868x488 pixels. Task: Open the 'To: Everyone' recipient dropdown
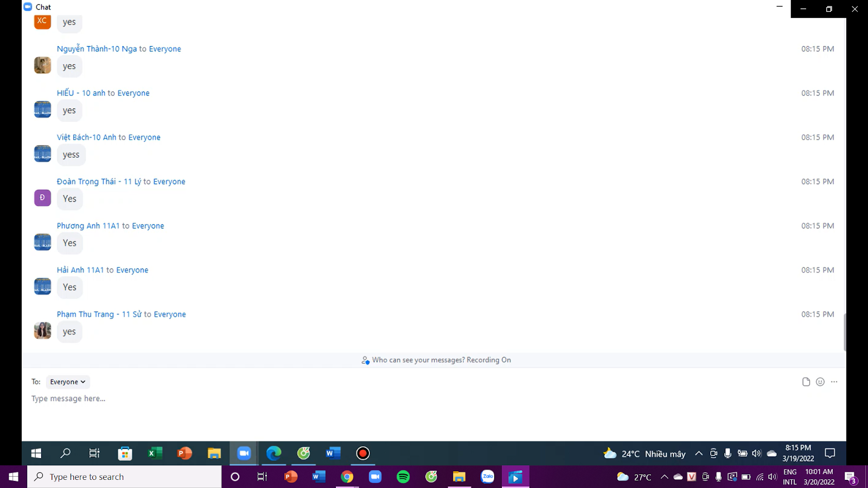68,382
